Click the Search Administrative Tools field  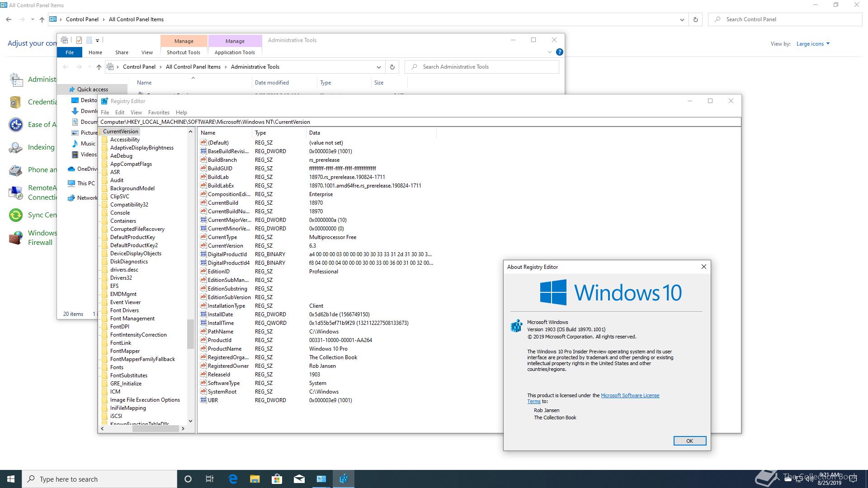(x=482, y=67)
